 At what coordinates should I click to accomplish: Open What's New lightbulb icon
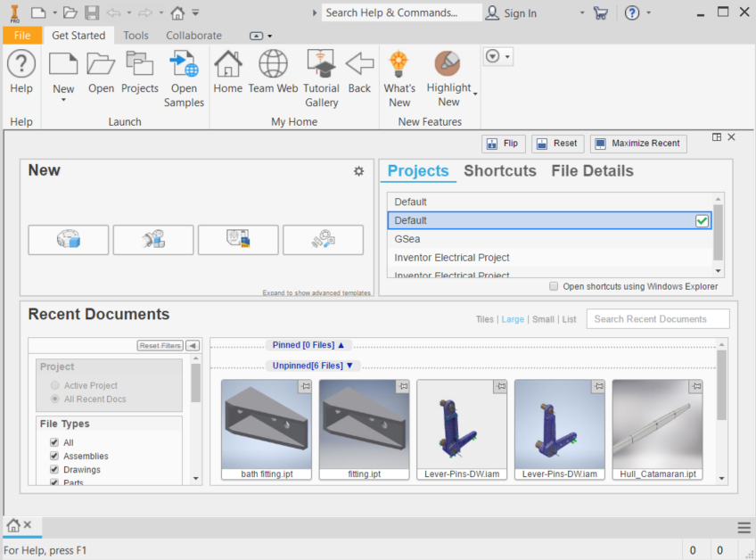(x=399, y=63)
